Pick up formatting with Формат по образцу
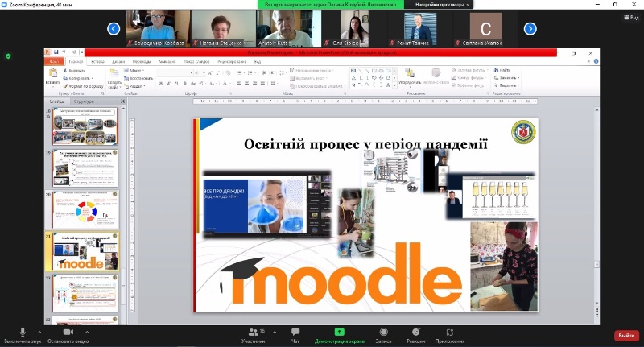The width and height of the screenshot is (644, 347). [84, 86]
